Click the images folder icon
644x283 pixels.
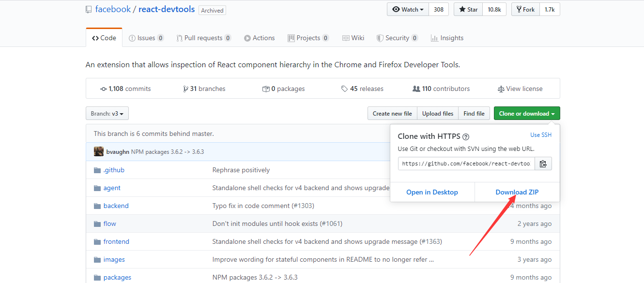point(97,260)
